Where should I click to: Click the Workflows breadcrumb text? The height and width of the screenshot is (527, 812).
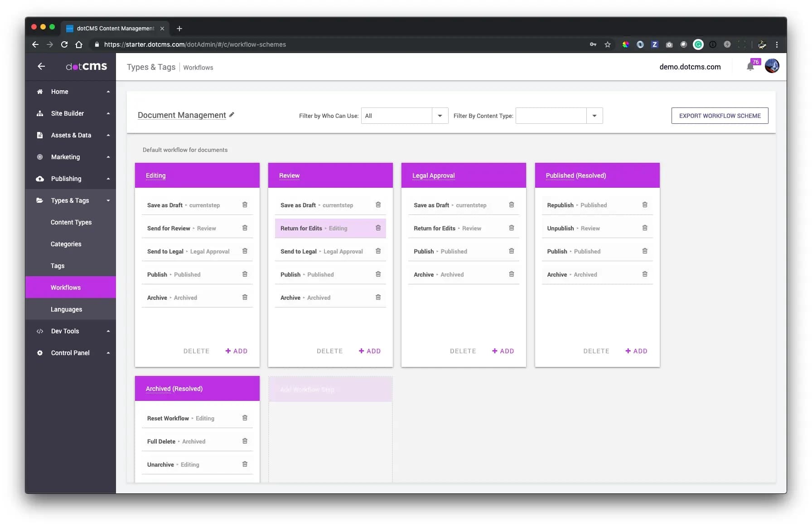198,68
